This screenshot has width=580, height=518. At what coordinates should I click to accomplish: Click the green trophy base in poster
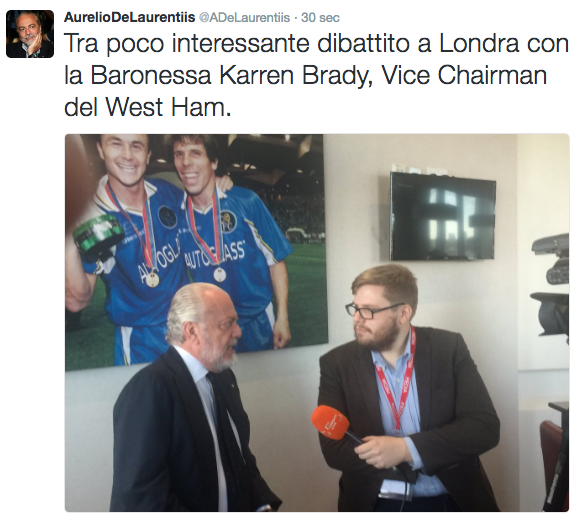pos(98,234)
